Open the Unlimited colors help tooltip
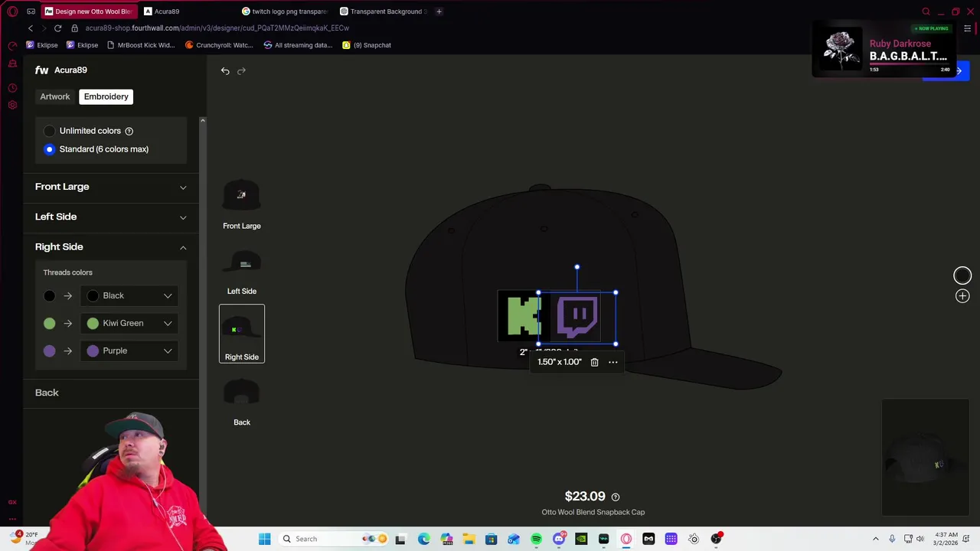Image resolution: width=980 pixels, height=551 pixels. (129, 131)
